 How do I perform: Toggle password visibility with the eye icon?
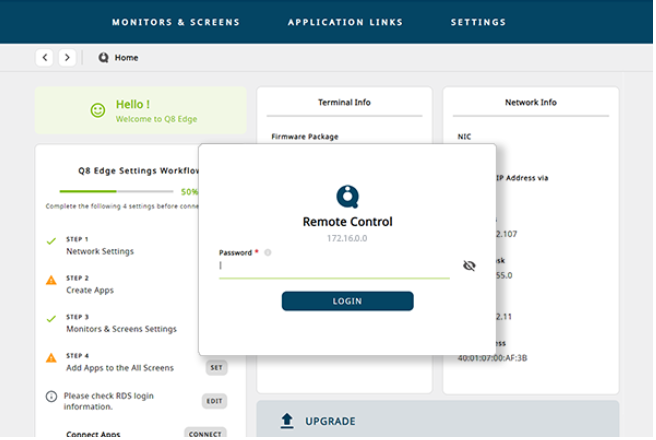(470, 265)
